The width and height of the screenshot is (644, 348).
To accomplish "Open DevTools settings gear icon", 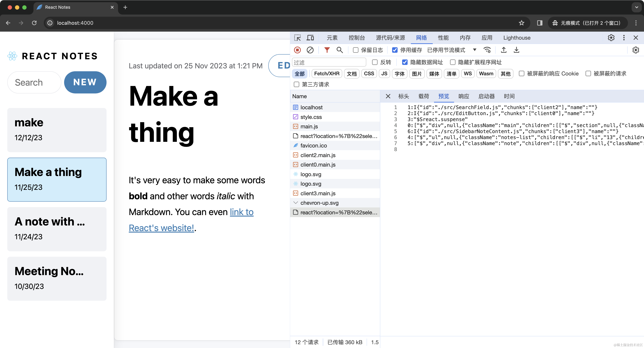I will pyautogui.click(x=611, y=38).
